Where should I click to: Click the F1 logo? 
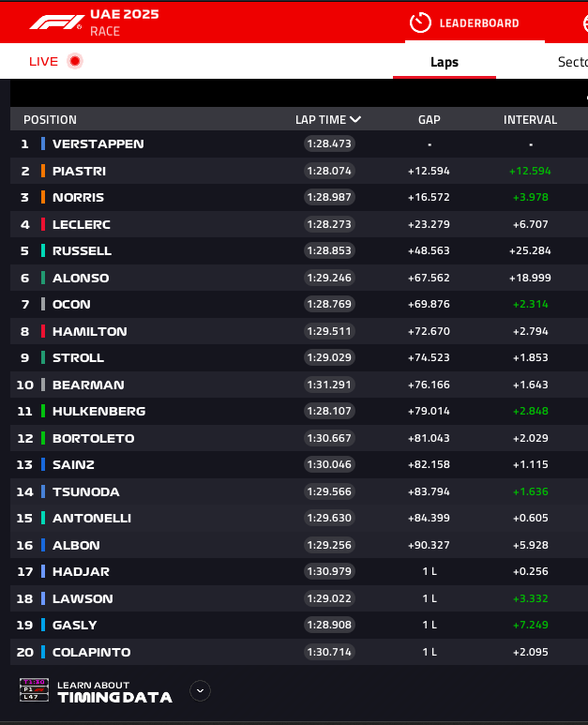56,22
